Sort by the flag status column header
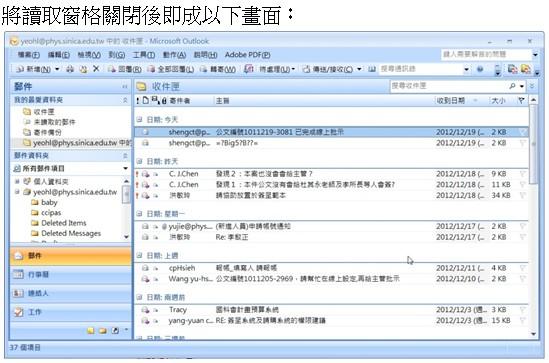 pos(522,101)
